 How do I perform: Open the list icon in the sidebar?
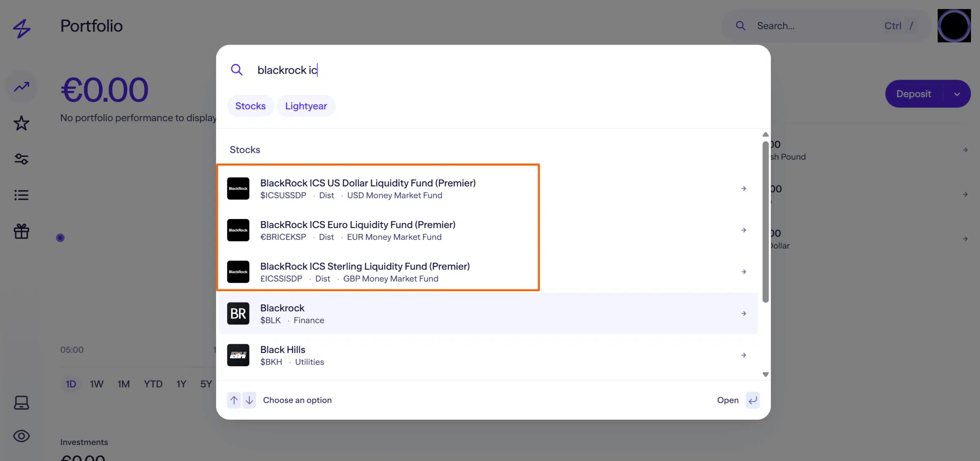[21, 195]
